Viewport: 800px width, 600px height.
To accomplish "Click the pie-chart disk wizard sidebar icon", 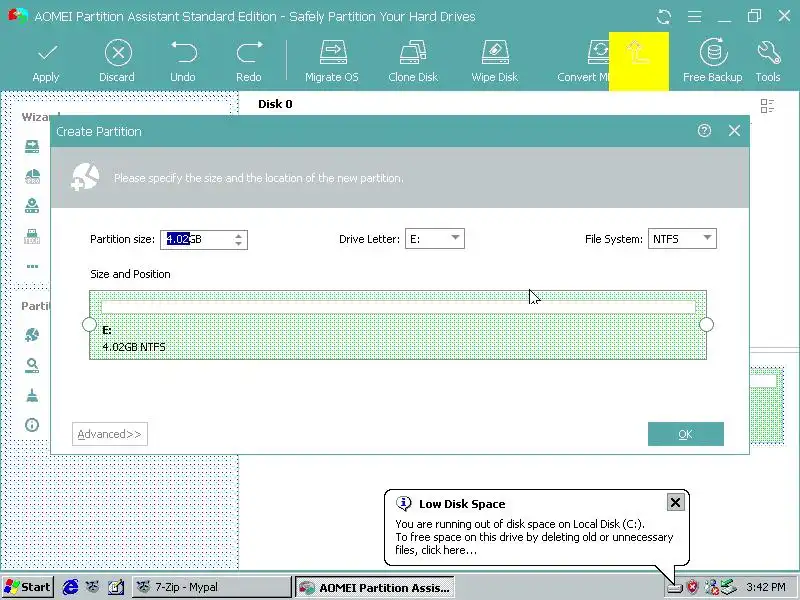I will (32, 177).
